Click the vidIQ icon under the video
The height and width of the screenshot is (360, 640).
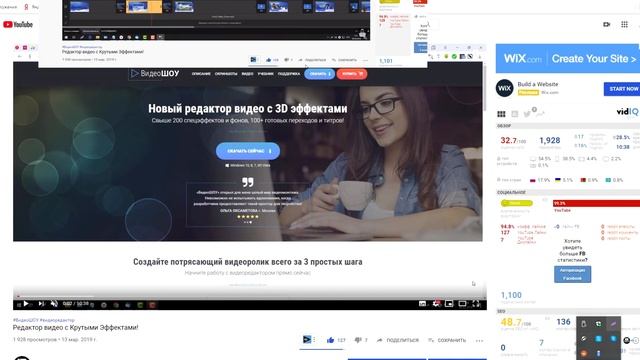click(x=307, y=339)
